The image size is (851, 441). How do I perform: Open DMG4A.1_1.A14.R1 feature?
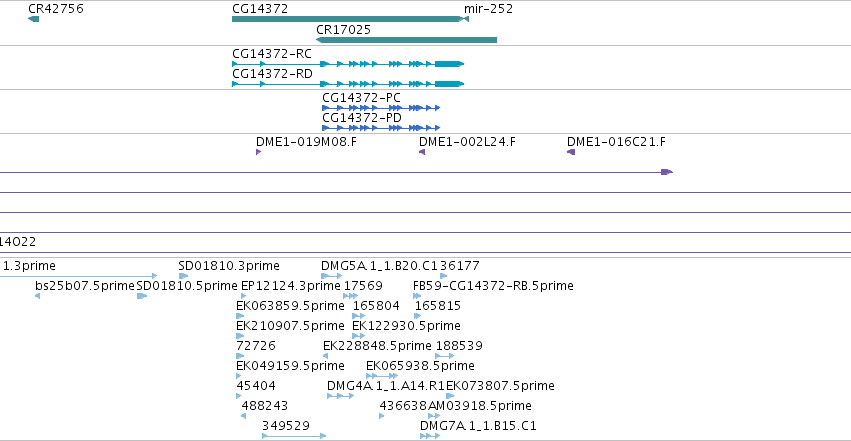tap(341, 396)
